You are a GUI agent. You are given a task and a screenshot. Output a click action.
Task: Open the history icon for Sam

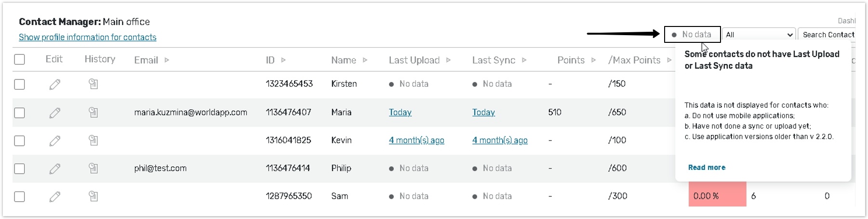tap(93, 196)
